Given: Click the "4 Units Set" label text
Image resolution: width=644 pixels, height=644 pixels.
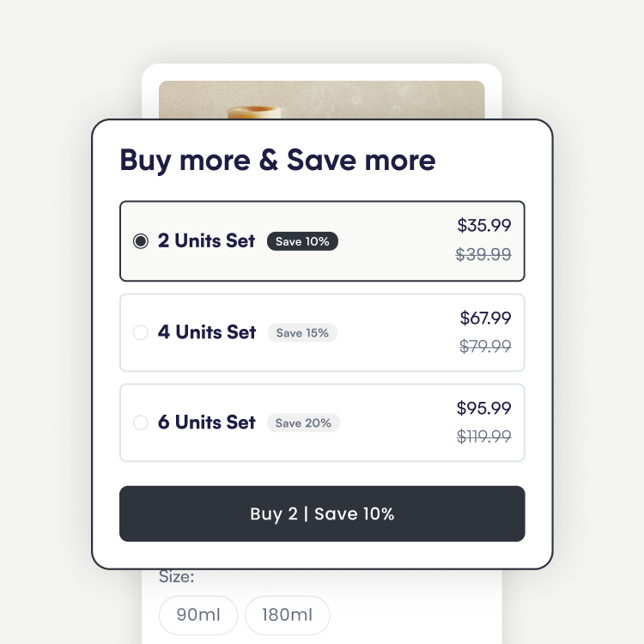Looking at the screenshot, I should point(207,332).
